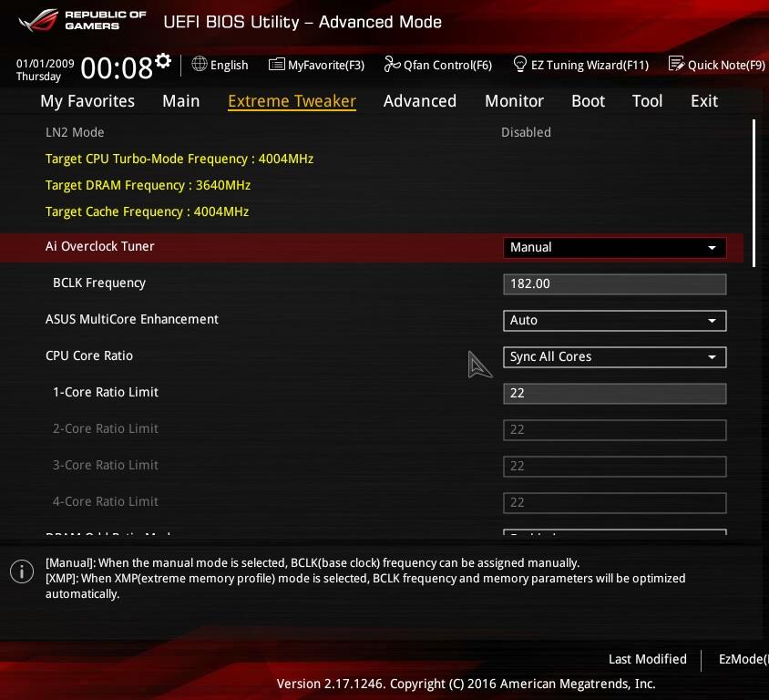Switch to the Boot tab
Screen dimensions: 769x700
[x=588, y=101]
